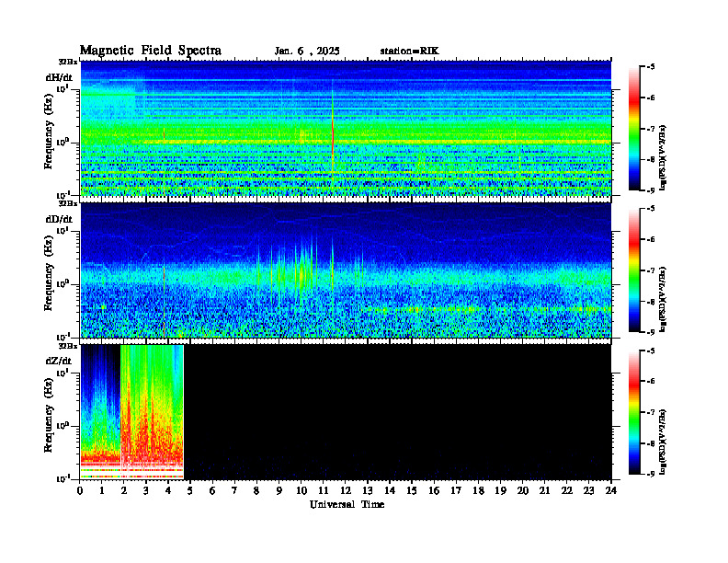Click the 10^-1 tick label of dH/dt panel
Viewport: 728px width, 563px height.
[x=63, y=195]
